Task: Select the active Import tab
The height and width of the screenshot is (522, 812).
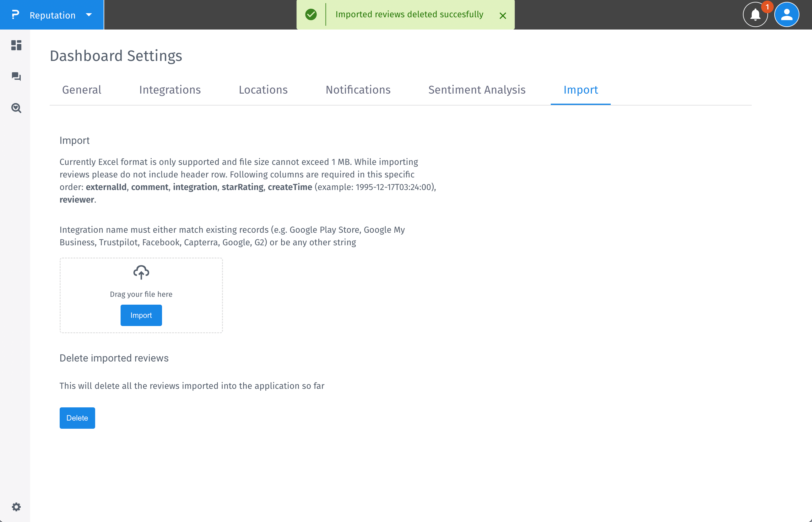Action: click(580, 90)
